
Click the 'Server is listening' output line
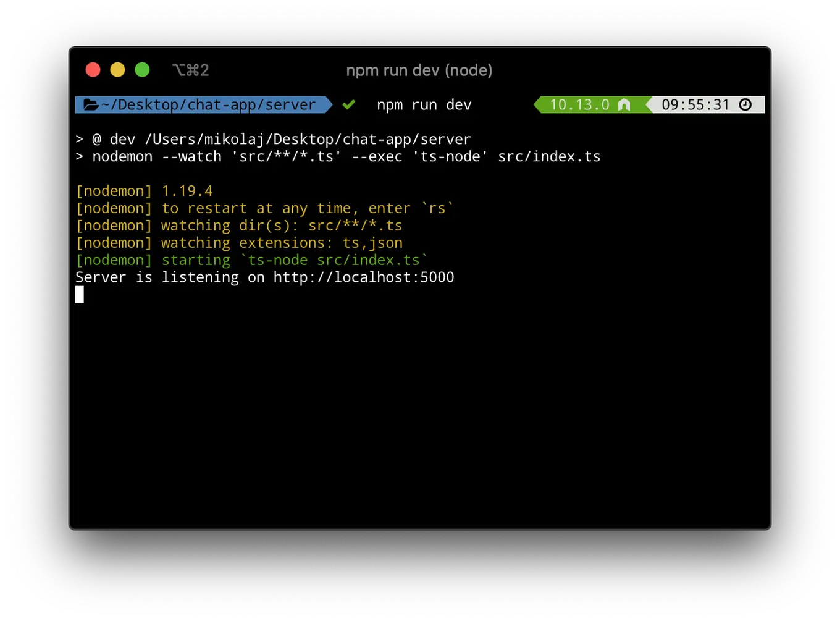[x=264, y=277]
